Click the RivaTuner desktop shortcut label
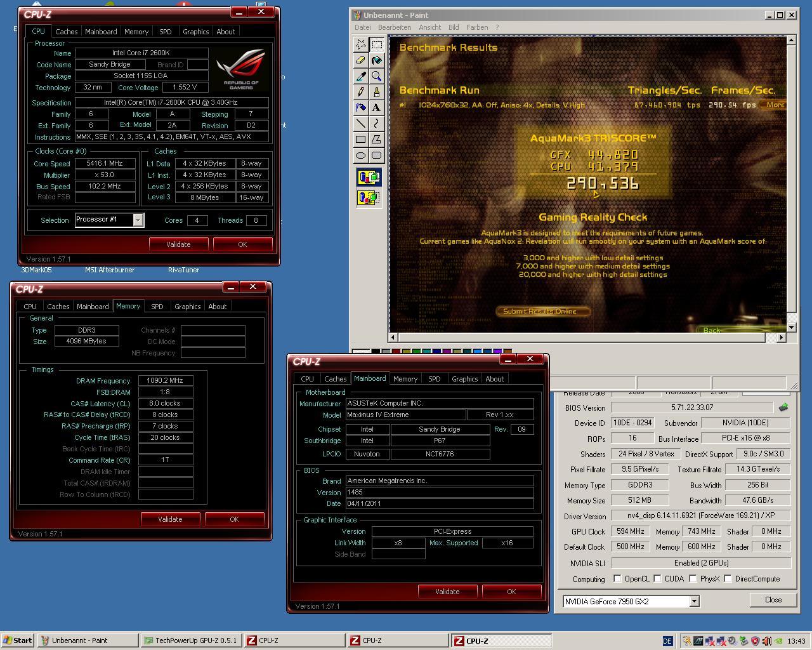Screen dimensions: 812x650 coord(183,270)
